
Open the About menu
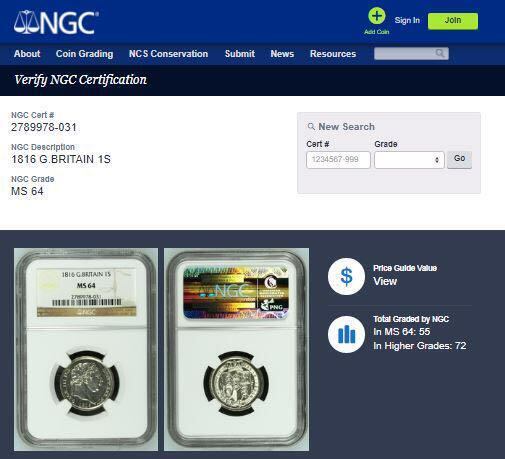tap(27, 54)
